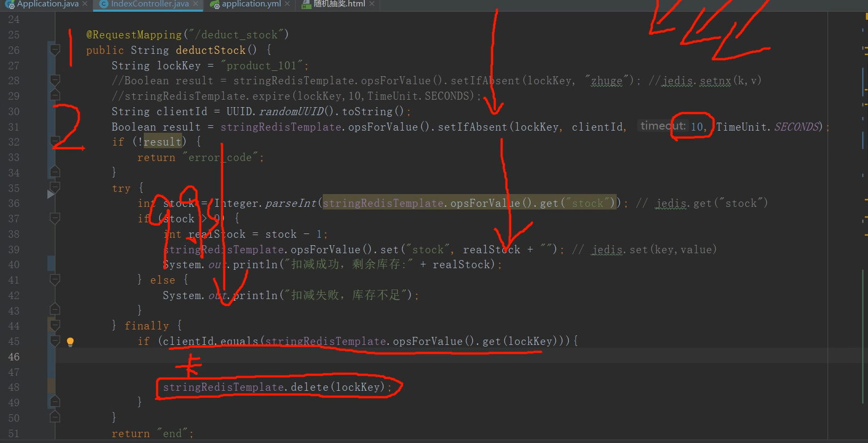The height and width of the screenshot is (443, 868).
Task: Click the jedis.set(key,value) comment on line 39
Action: pyautogui.click(x=645, y=249)
